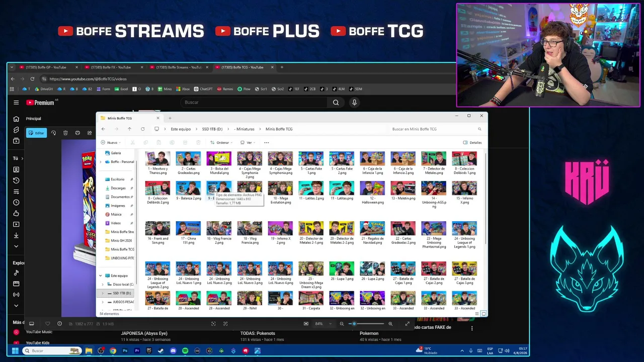Click the Editar button in the photo viewer

click(x=36, y=133)
